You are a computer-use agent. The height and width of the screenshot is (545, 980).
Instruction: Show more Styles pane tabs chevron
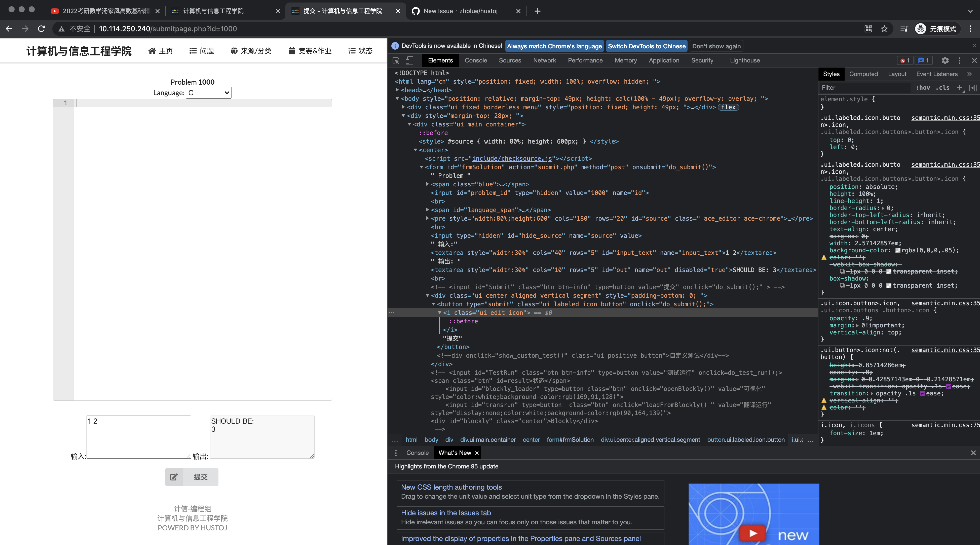[x=969, y=74]
